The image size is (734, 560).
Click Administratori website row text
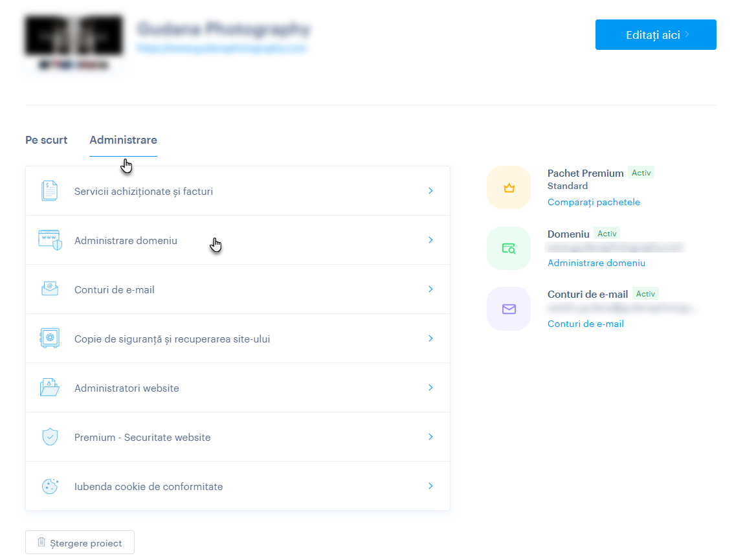pyautogui.click(x=127, y=388)
